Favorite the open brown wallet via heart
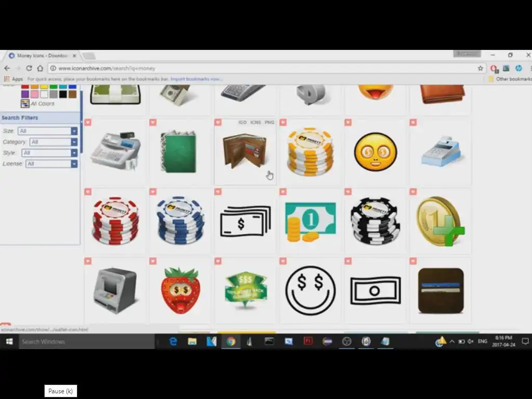 pyautogui.click(x=218, y=123)
